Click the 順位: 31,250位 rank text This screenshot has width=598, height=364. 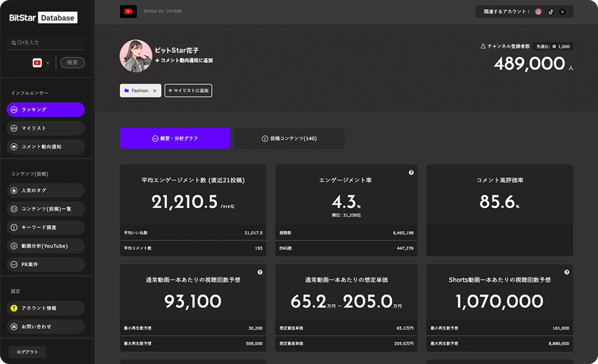click(x=346, y=215)
